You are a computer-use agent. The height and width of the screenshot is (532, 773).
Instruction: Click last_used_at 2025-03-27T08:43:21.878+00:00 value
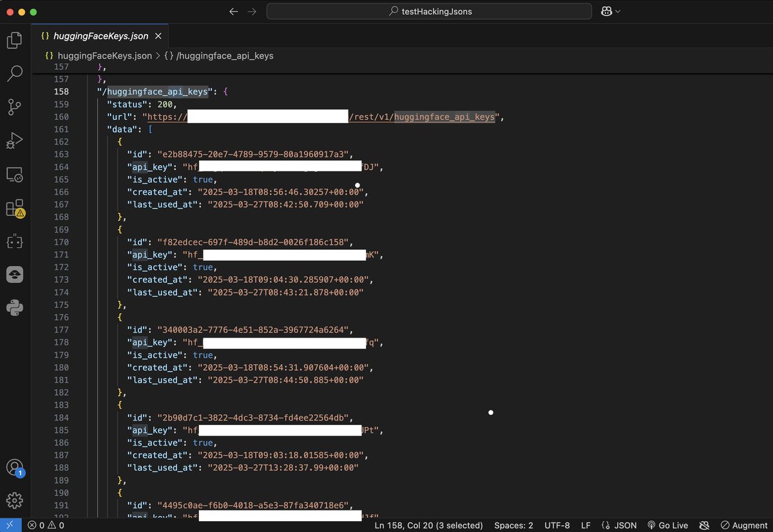[x=285, y=293]
